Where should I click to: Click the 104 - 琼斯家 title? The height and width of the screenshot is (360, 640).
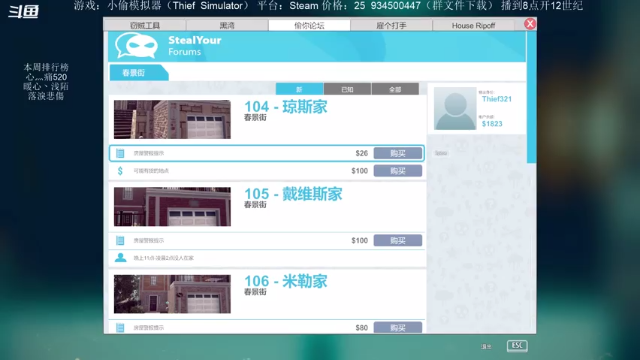[x=286, y=107]
